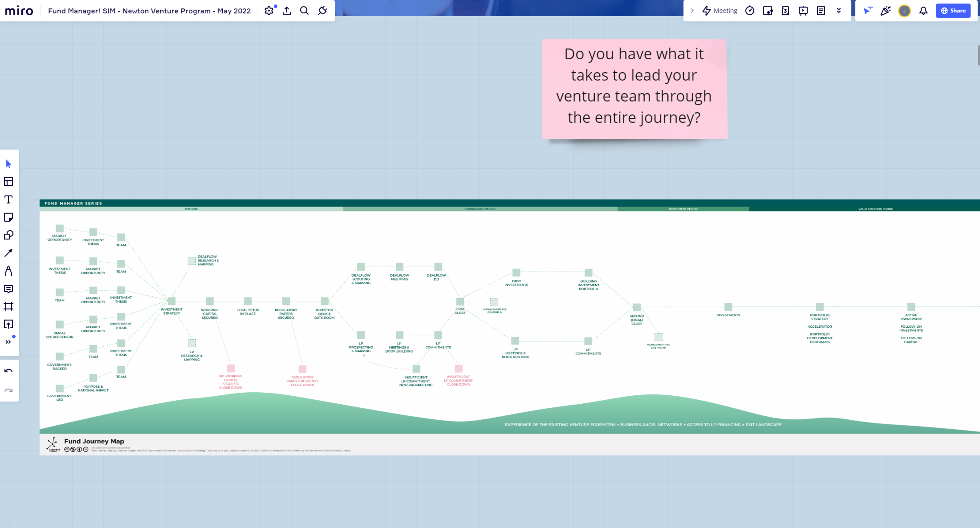Open search on board
Image resolution: width=980 pixels, height=528 pixels.
click(304, 11)
